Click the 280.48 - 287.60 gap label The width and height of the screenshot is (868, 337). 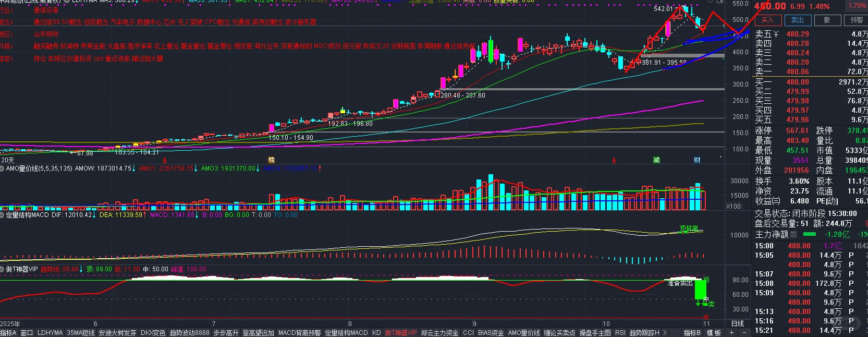(x=463, y=95)
